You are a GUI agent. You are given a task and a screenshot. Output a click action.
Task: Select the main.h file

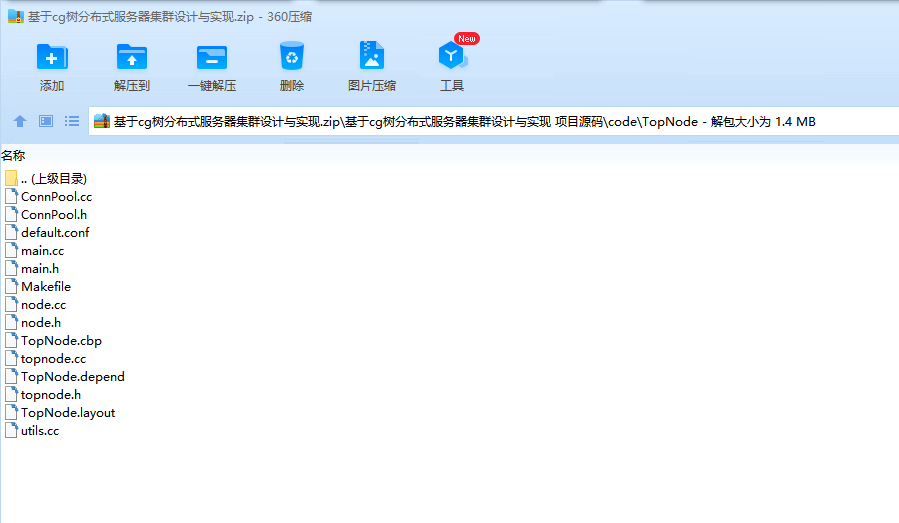point(40,268)
